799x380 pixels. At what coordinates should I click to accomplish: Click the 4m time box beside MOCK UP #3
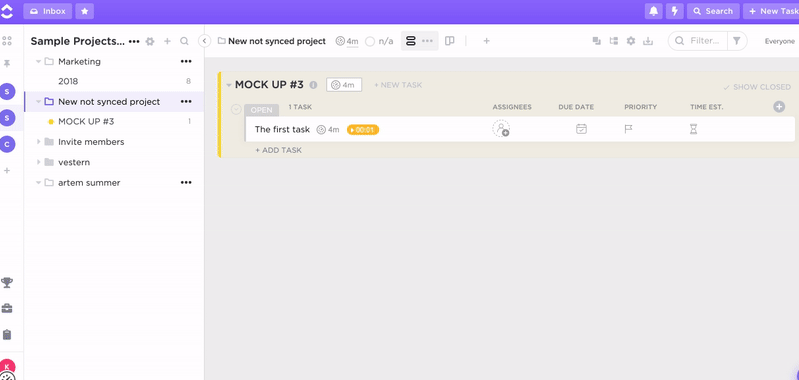click(x=344, y=85)
